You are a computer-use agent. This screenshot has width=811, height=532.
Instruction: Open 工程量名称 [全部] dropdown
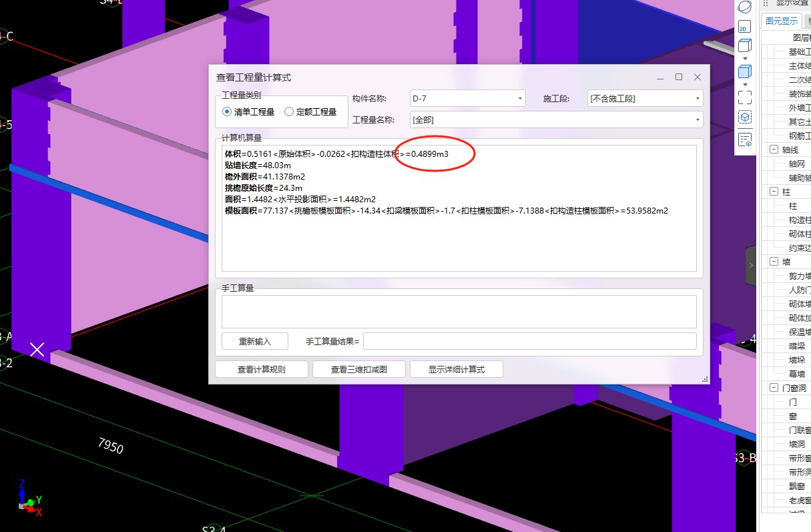coord(556,120)
